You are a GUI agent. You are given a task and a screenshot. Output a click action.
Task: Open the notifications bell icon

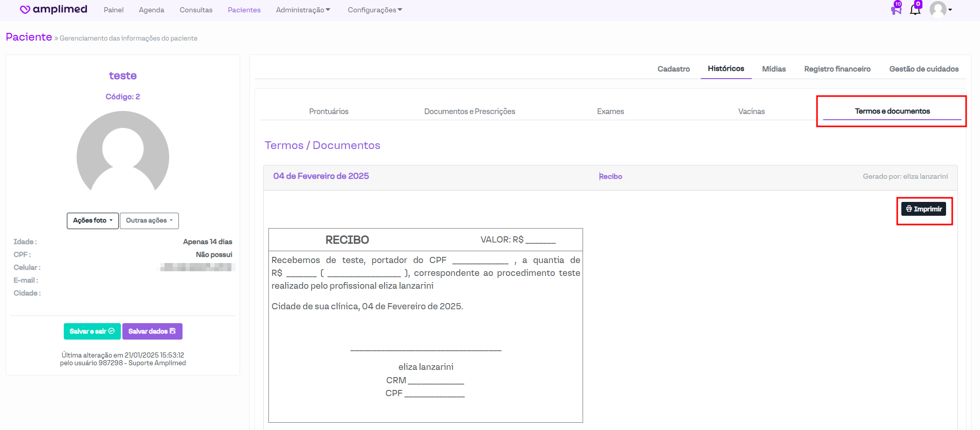(915, 10)
